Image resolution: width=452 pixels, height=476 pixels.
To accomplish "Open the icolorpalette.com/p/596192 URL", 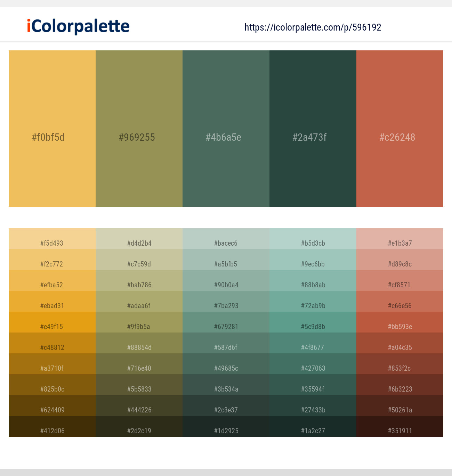I will [x=313, y=27].
